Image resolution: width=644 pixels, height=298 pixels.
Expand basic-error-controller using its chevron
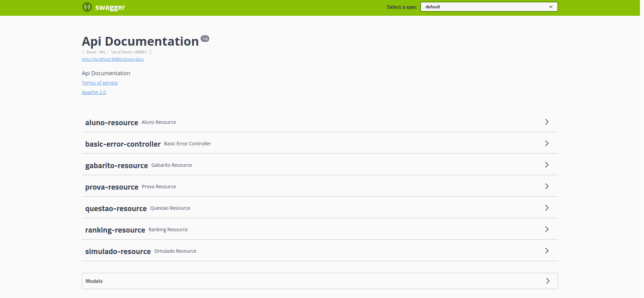(x=547, y=143)
